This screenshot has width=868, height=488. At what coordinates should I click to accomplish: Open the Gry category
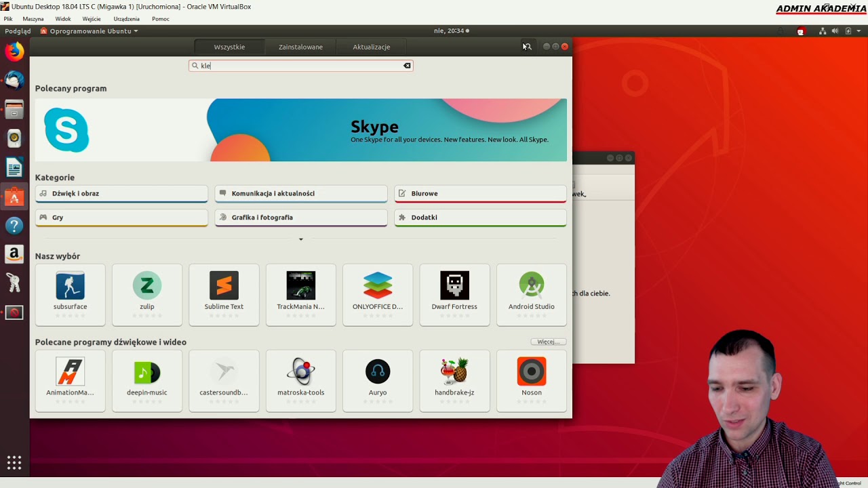(121, 218)
